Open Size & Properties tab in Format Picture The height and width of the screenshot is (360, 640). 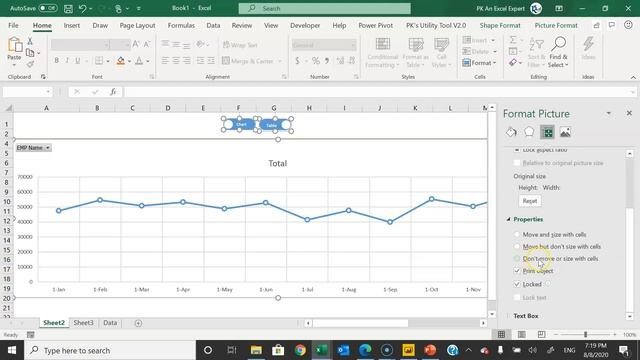[x=547, y=132]
